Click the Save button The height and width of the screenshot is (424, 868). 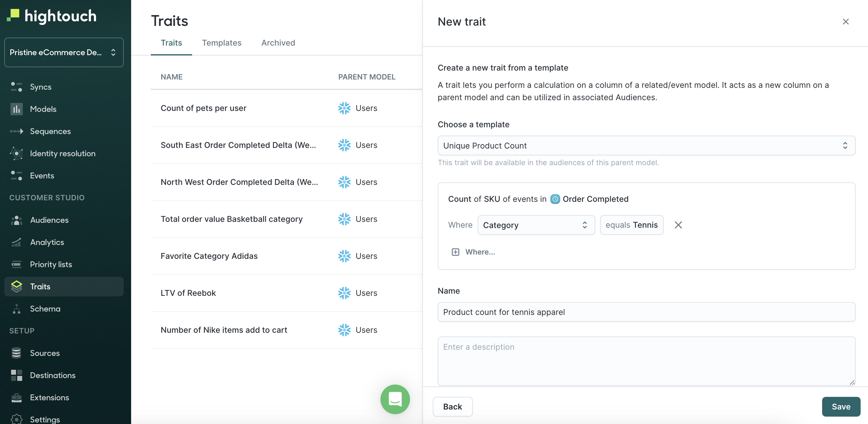tap(841, 406)
